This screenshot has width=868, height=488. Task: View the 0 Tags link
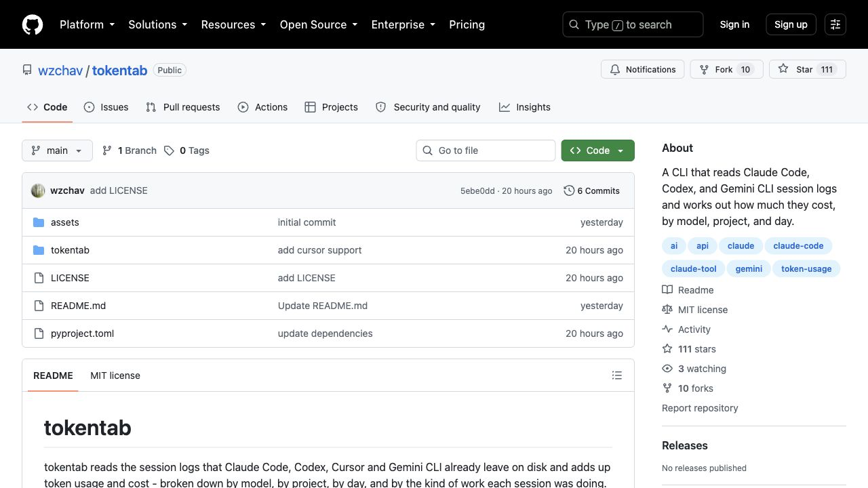[186, 150]
